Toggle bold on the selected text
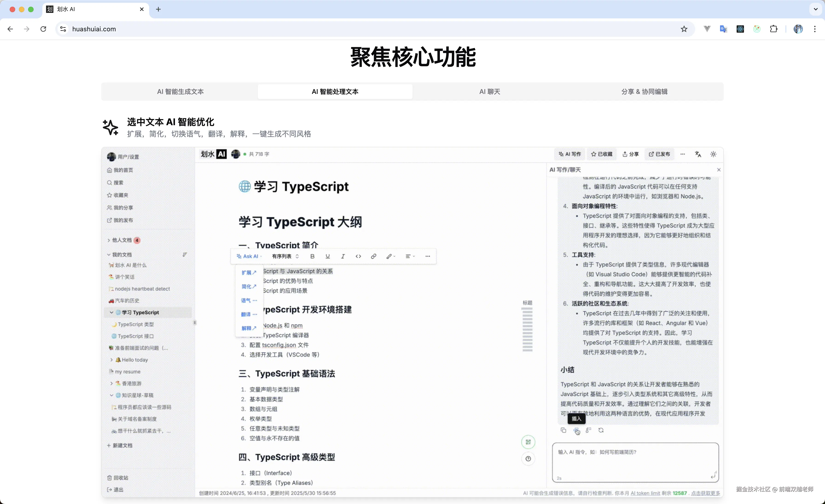 pos(312,256)
